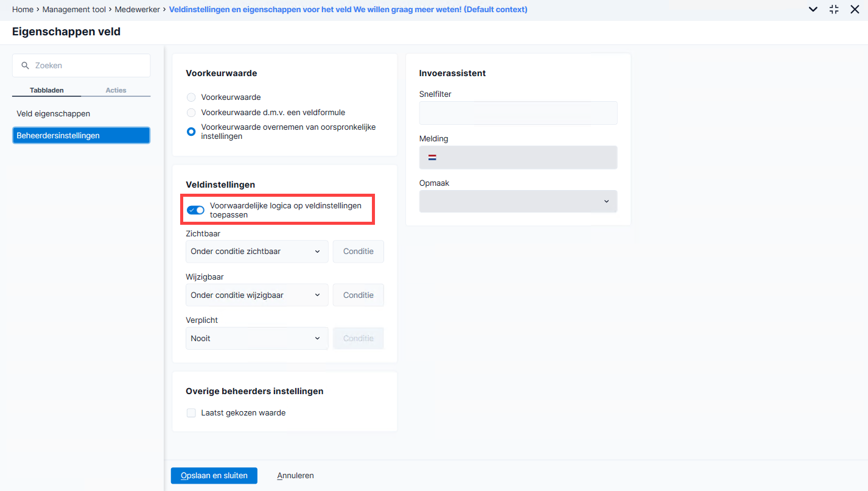Select Beheerdersinstellingen in the sidebar

[x=81, y=135]
